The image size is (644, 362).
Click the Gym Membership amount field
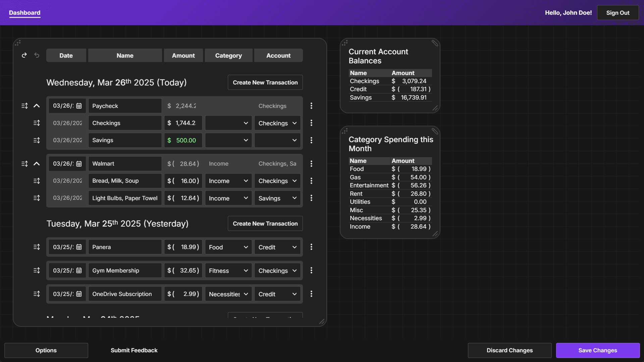point(183,270)
